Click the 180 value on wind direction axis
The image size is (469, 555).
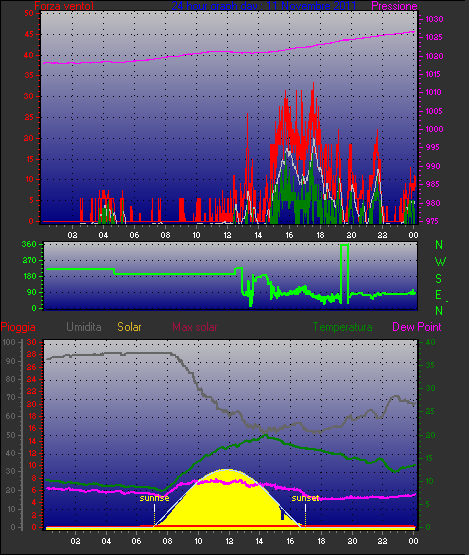click(x=30, y=276)
